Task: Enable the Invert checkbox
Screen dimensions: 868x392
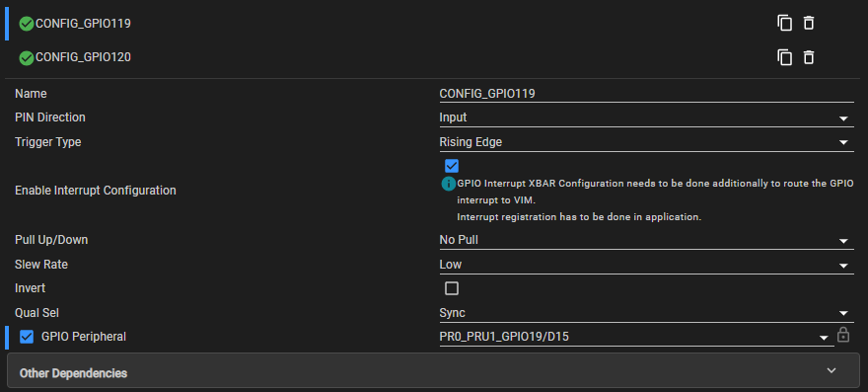Action: point(452,288)
